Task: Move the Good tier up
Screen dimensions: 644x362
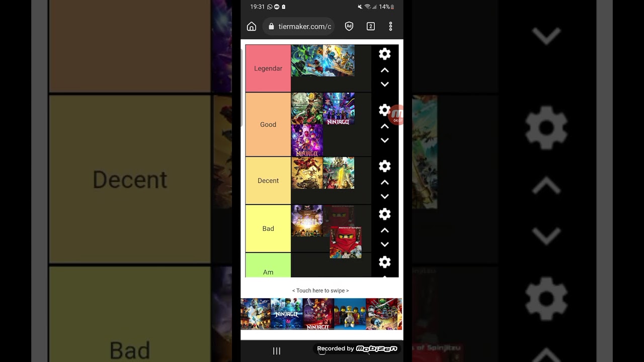Action: [385, 126]
